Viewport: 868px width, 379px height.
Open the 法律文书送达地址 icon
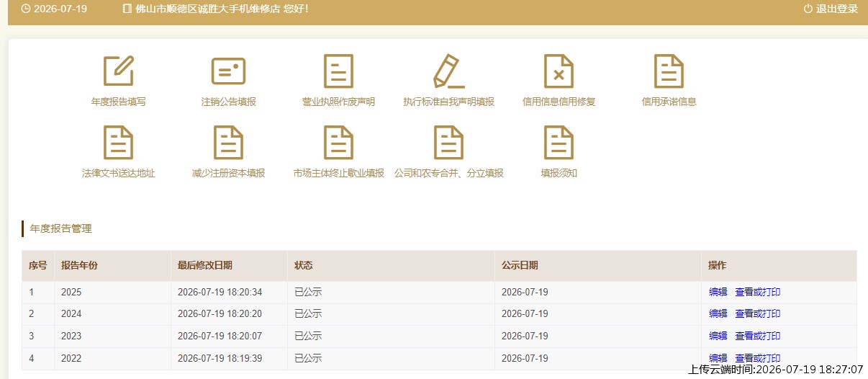point(119,142)
